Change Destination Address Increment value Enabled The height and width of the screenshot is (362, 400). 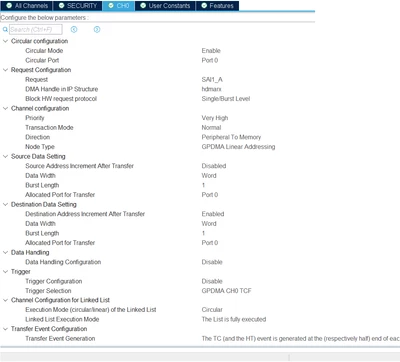pyautogui.click(x=213, y=214)
